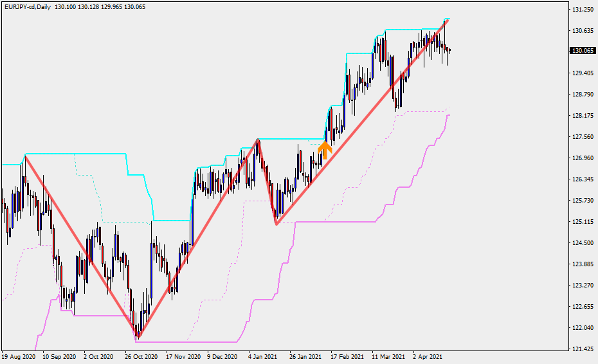Click the 2 Apr 2021 date label
Image resolution: width=598 pixels, height=364 pixels.
428,356
